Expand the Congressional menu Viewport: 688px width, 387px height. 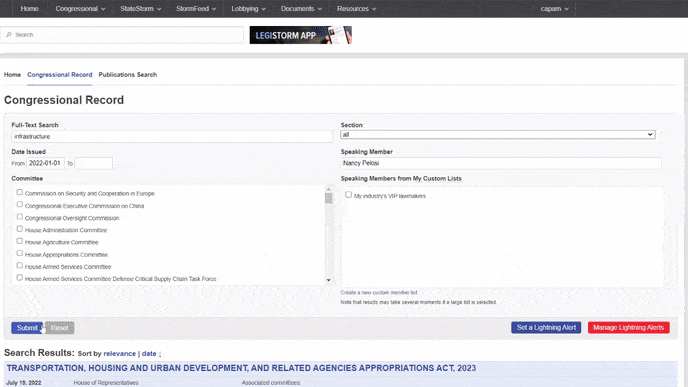click(80, 8)
